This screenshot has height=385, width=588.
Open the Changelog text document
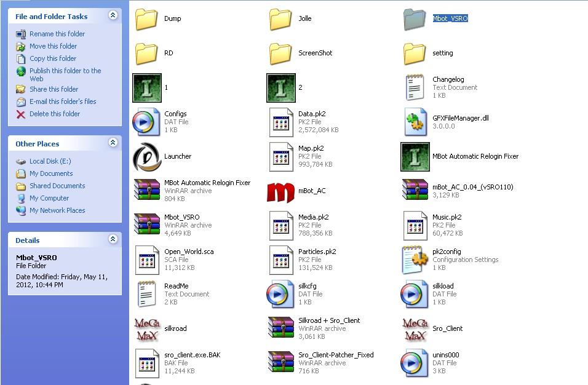(415, 88)
